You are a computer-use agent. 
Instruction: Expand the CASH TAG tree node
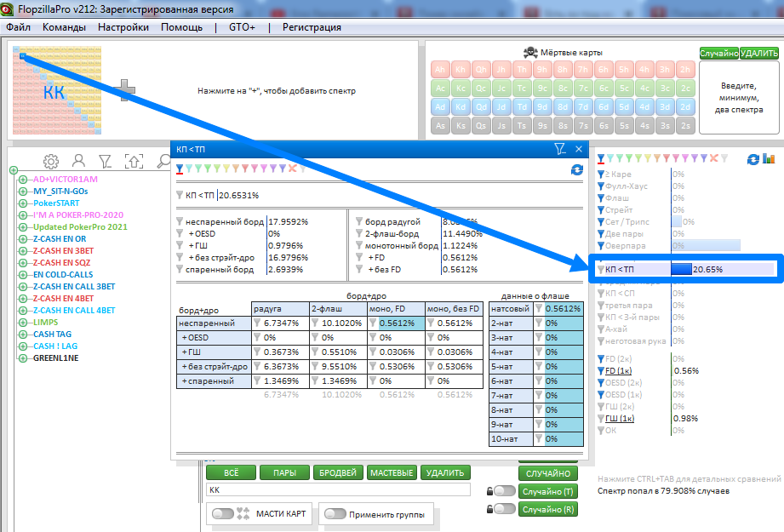pos(13,335)
